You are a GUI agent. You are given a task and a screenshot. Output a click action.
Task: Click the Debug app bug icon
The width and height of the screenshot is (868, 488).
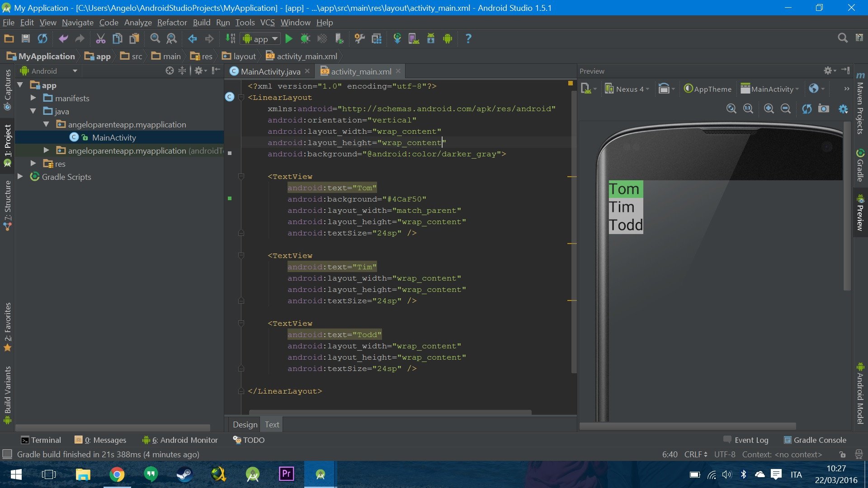(305, 39)
